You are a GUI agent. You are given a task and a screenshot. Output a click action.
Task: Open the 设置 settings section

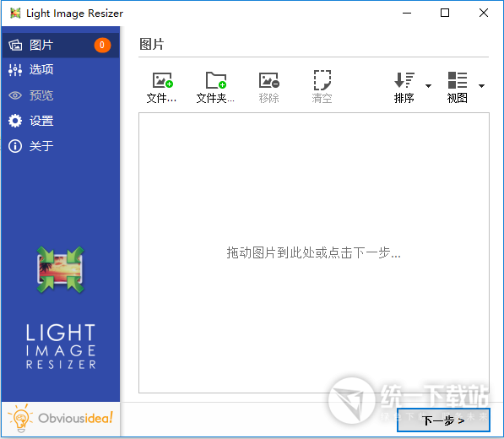tap(61, 121)
